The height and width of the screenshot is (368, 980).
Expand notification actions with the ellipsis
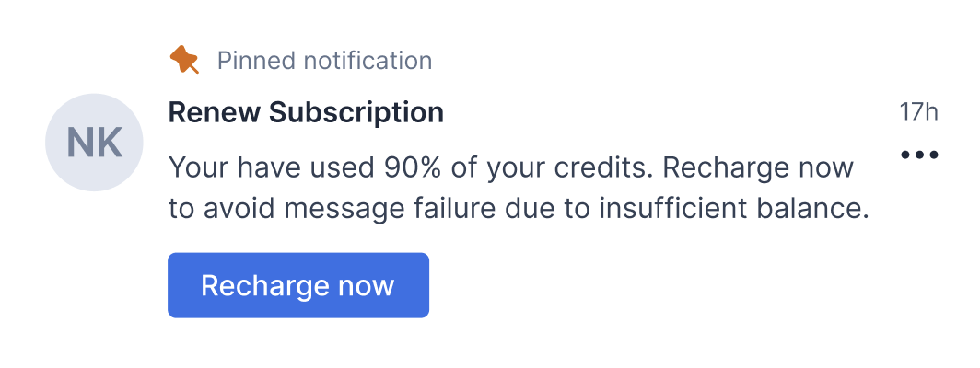coord(919,155)
